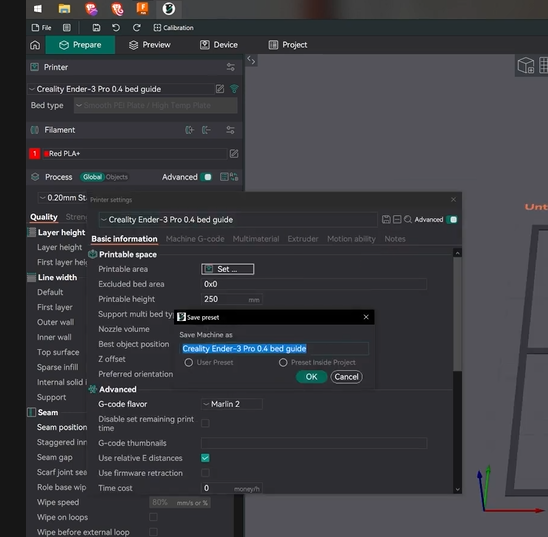Open the Extruder tab

pyautogui.click(x=303, y=239)
